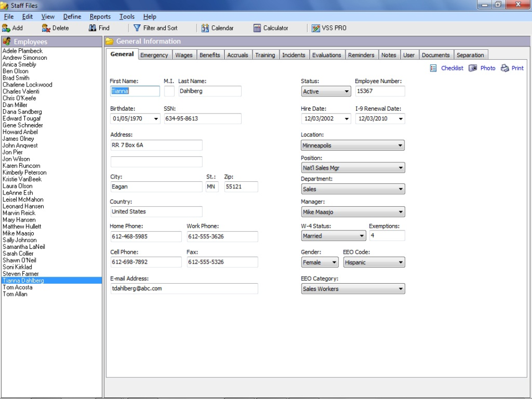The height and width of the screenshot is (399, 532).
Task: Open the Location dropdown showing Minneapolis
Action: click(x=400, y=146)
